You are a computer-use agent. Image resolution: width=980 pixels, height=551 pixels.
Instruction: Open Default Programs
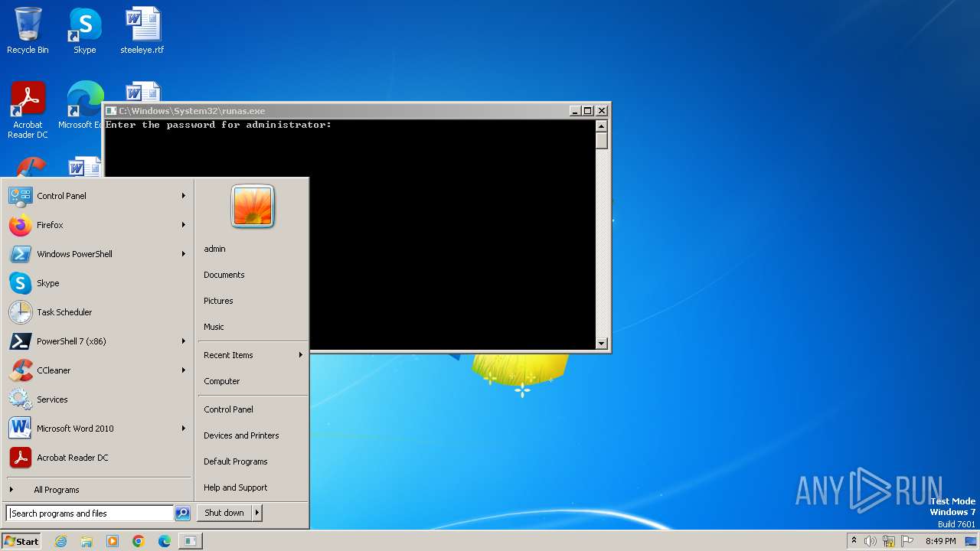point(253,461)
